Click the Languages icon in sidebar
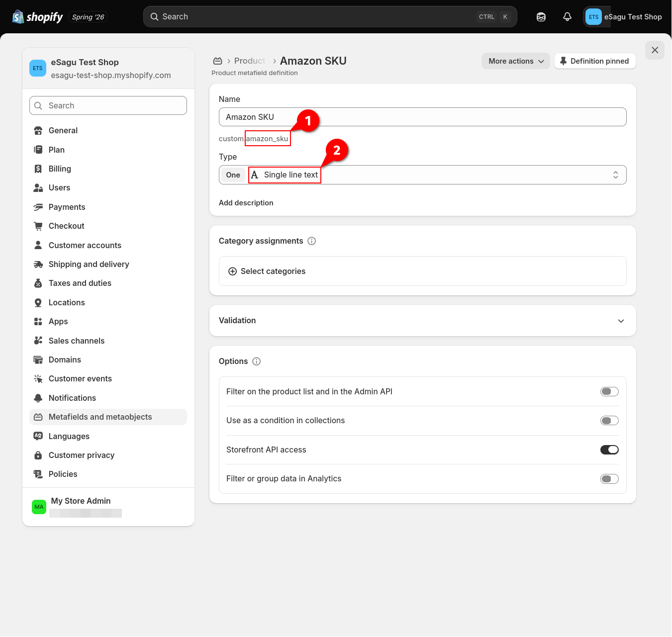The height and width of the screenshot is (637, 672). click(38, 436)
